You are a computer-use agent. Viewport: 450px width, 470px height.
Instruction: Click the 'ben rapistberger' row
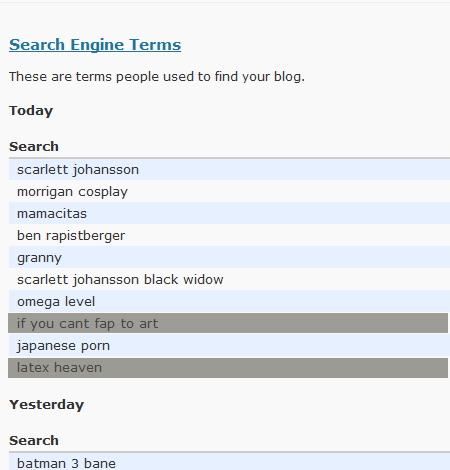pyautogui.click(x=229, y=235)
